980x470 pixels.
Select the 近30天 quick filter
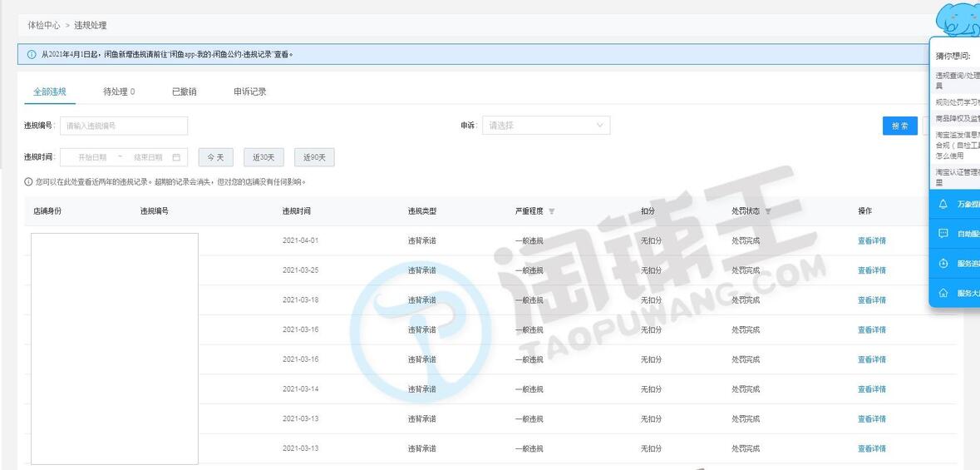(x=263, y=157)
